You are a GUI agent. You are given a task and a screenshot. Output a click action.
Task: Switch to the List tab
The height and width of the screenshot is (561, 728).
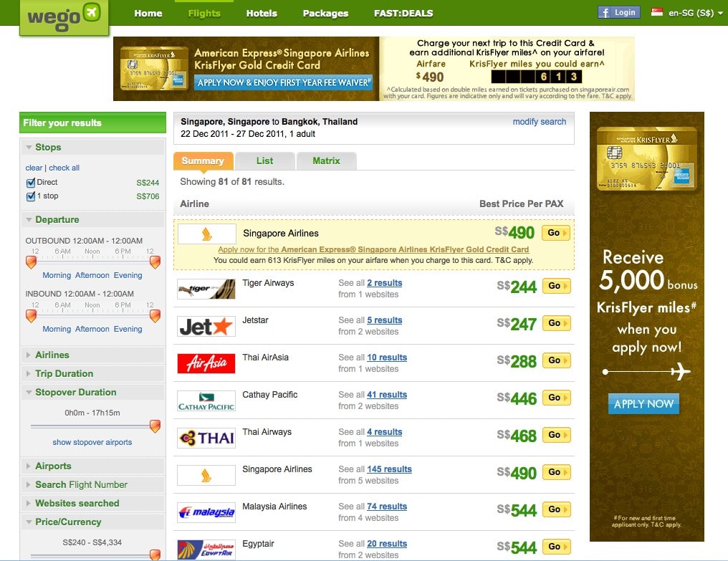(264, 161)
